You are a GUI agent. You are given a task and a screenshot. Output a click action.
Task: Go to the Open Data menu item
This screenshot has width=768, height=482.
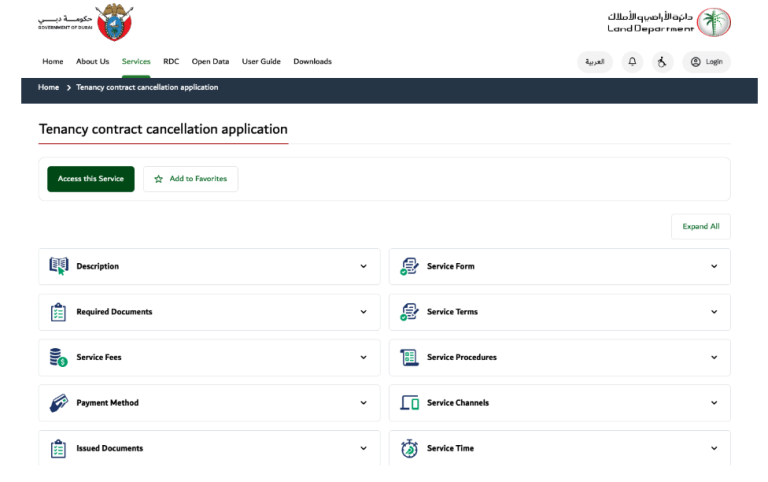pyautogui.click(x=210, y=62)
